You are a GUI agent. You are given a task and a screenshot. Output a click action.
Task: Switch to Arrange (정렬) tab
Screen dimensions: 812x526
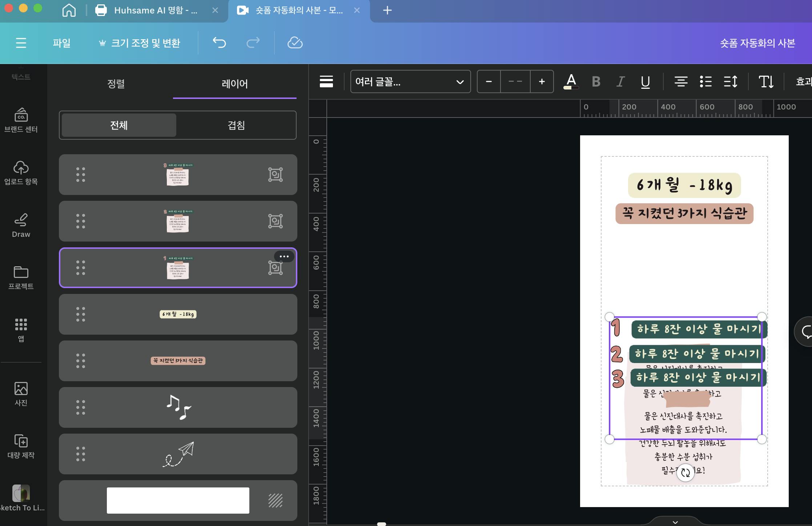[x=116, y=84]
